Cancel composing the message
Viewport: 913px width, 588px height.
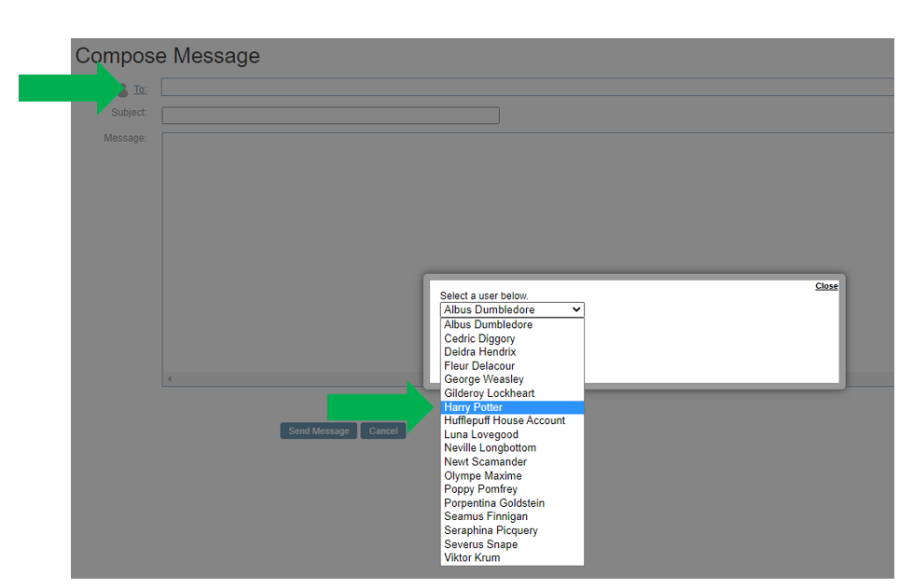pyautogui.click(x=383, y=431)
